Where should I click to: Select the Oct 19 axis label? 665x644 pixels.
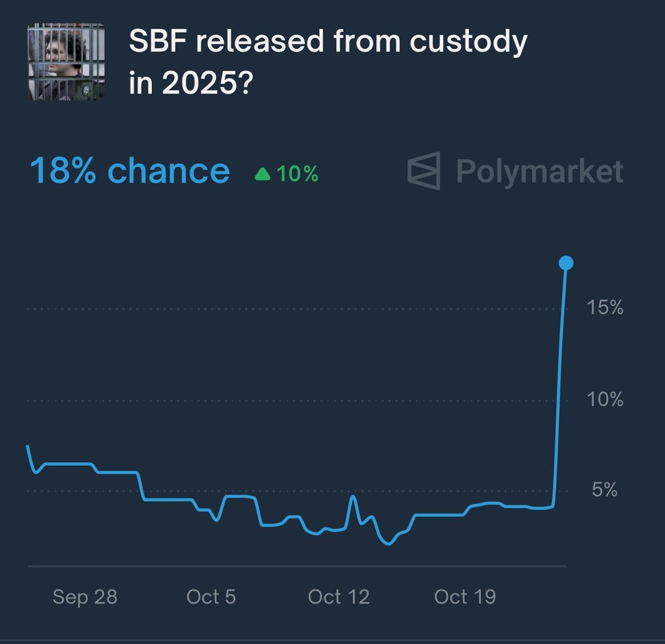coord(465,597)
